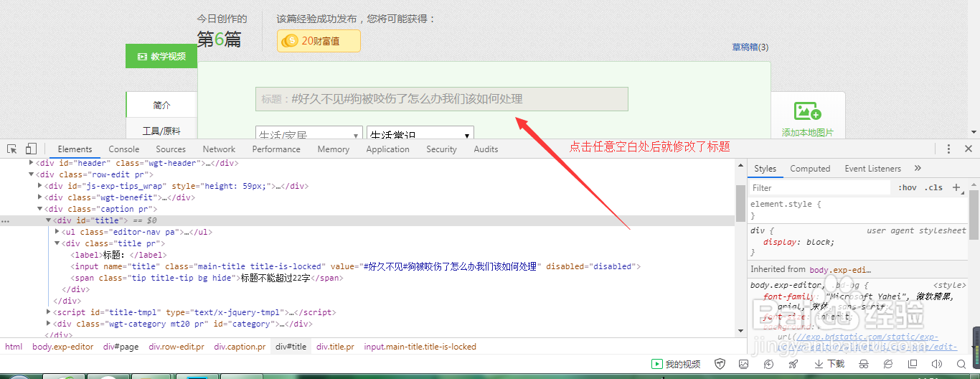980x379 pixels.
Task: Open the Event Listeners tab
Action: [873, 168]
